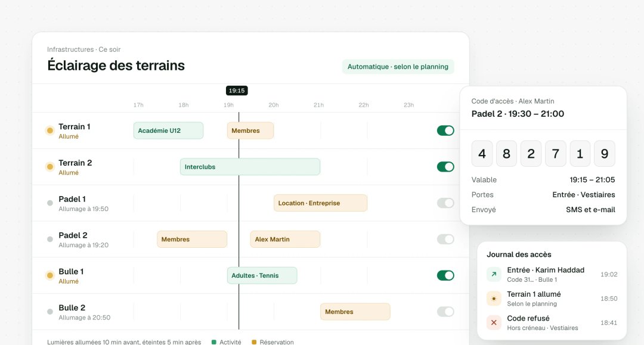Select the Terrain 1 allumé log entry
The height and width of the screenshot is (345, 644).
(x=552, y=299)
